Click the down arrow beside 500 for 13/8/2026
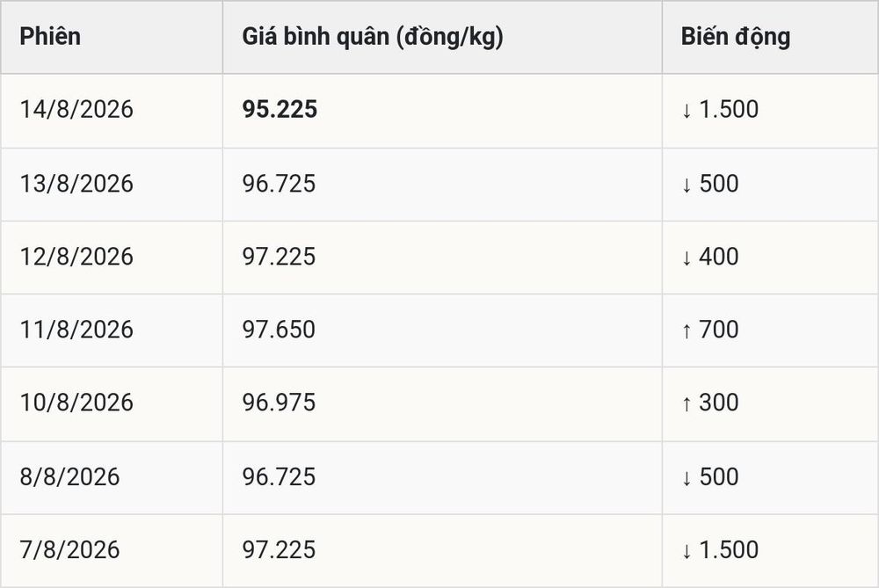Viewport: 879px width, 588px height. (x=686, y=185)
